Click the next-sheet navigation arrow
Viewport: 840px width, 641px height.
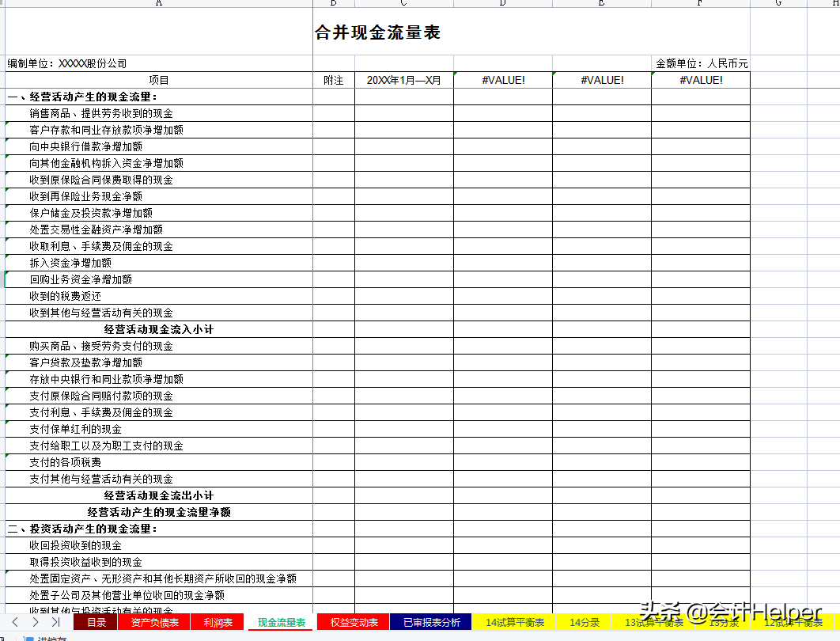(x=34, y=622)
